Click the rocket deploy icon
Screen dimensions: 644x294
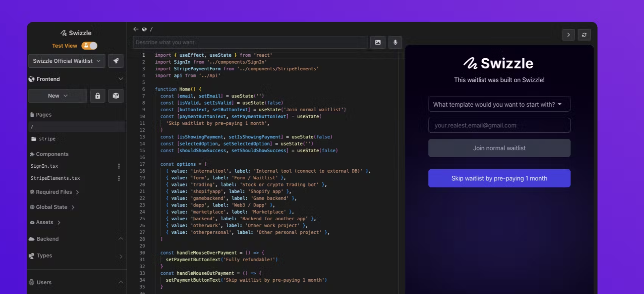click(x=116, y=61)
